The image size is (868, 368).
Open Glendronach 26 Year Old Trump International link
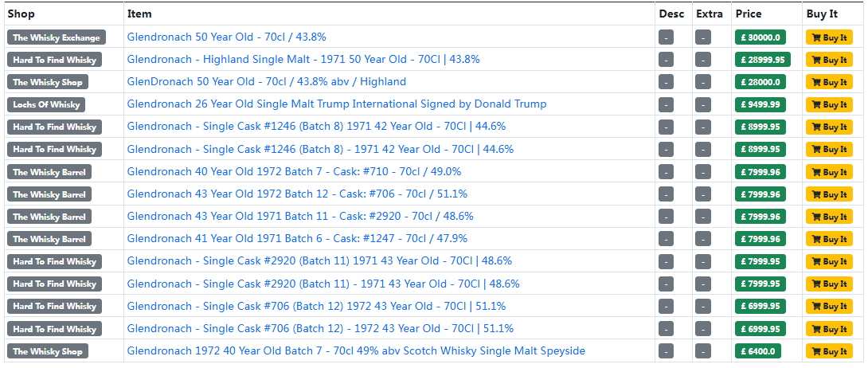[x=337, y=104]
